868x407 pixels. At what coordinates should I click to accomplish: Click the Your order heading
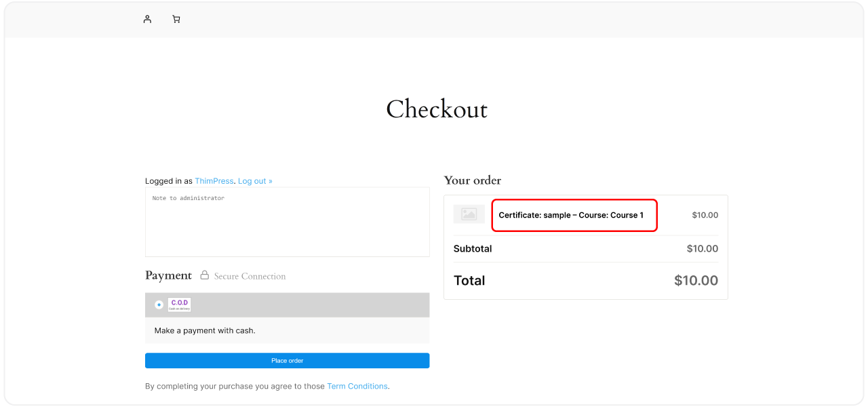tap(473, 180)
